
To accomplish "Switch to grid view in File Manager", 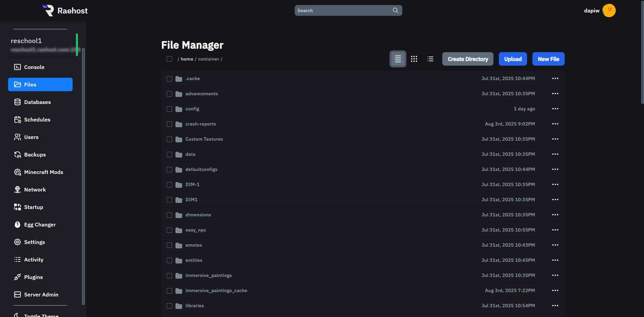I will (x=414, y=59).
